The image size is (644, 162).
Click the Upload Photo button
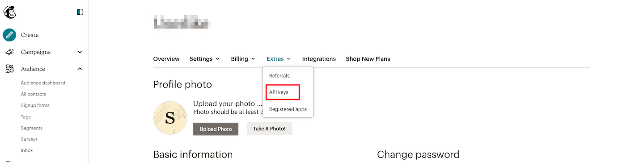click(216, 129)
